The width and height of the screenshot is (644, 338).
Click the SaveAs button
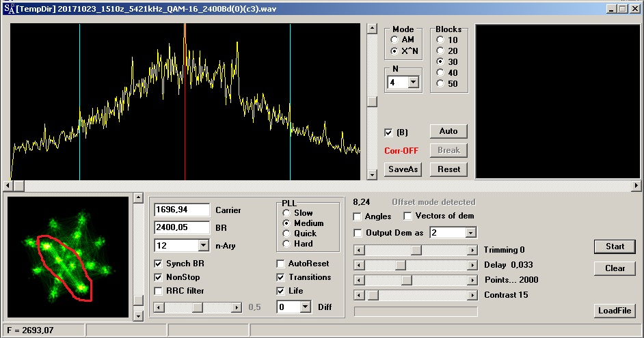coord(403,169)
